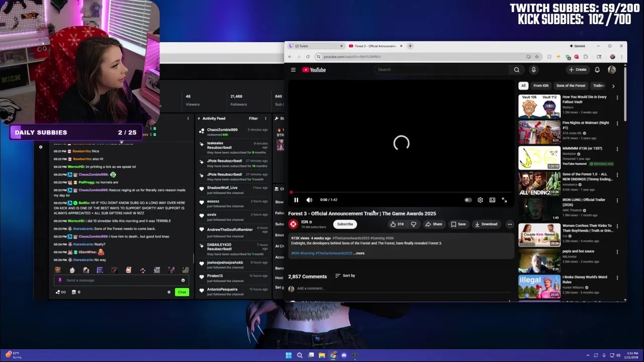Image resolution: width=644 pixels, height=362 pixels.
Task: Open the browser extensions puzzle icon
Action: 586,57
